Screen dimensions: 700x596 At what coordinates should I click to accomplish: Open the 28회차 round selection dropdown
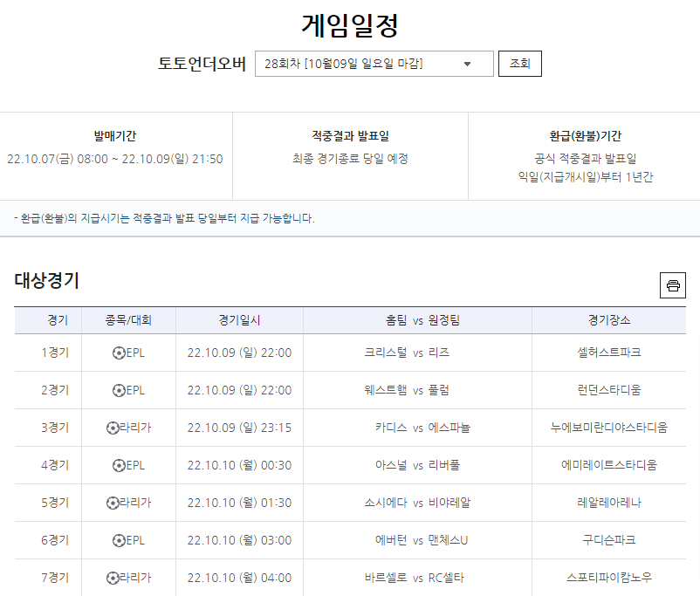pos(374,64)
